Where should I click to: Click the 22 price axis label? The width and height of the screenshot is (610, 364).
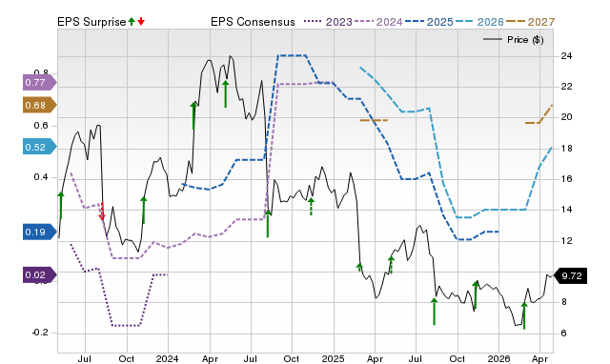566,87
